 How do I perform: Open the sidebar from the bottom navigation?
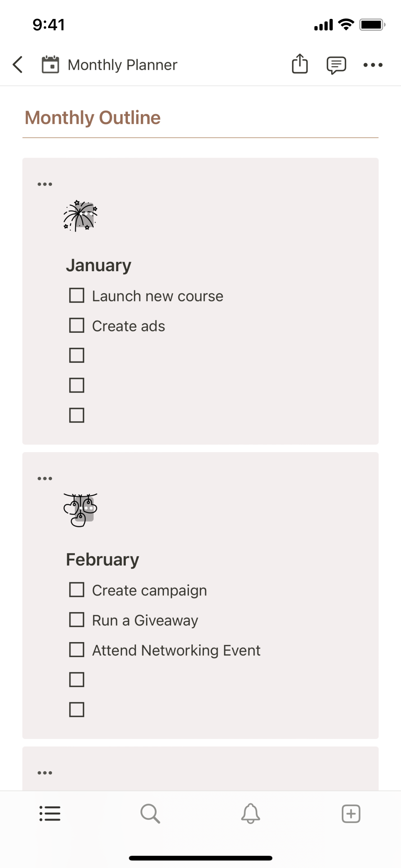(x=50, y=813)
